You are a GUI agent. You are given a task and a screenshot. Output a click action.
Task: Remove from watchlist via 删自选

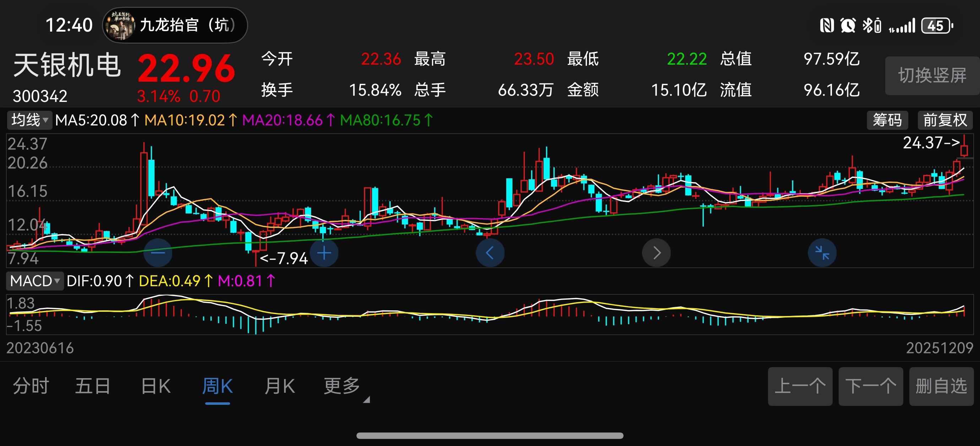(941, 386)
